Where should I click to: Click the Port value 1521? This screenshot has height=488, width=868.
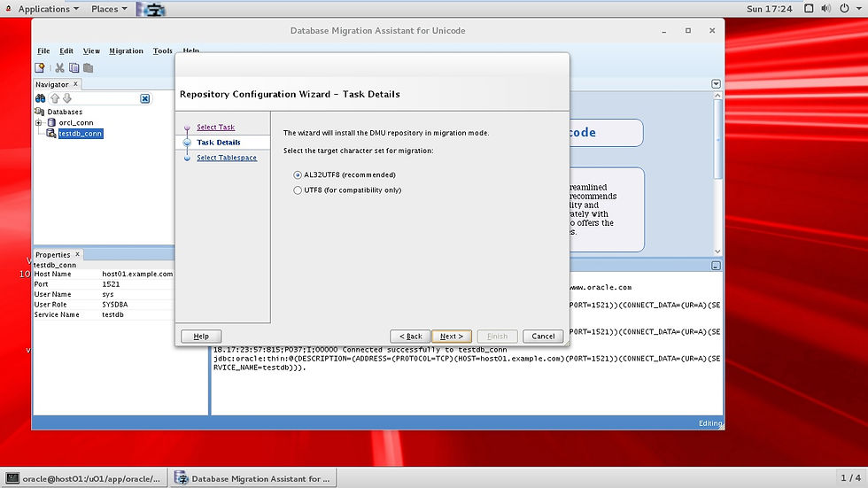pos(111,283)
